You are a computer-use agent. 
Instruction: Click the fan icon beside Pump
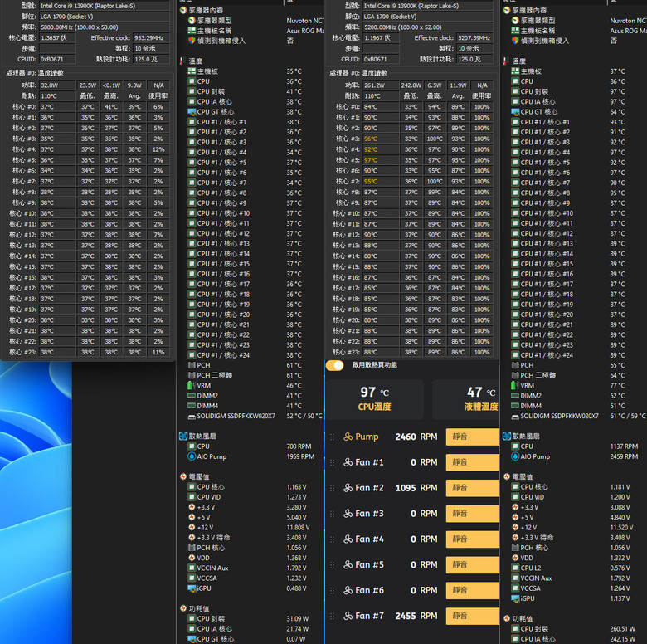click(x=348, y=437)
